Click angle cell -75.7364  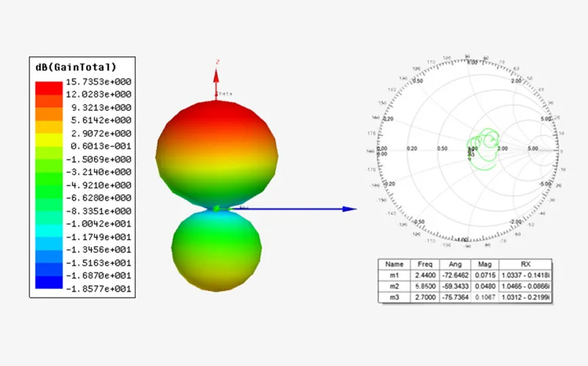[455, 298]
